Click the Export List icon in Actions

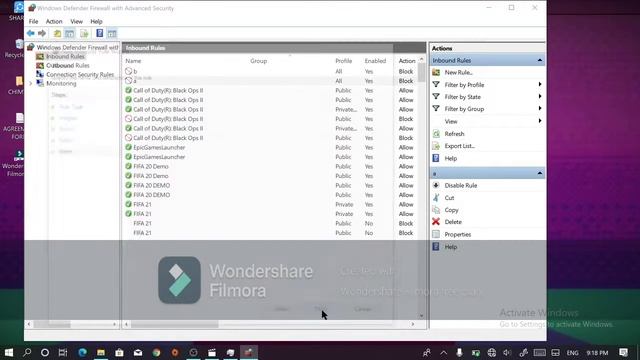click(436, 146)
